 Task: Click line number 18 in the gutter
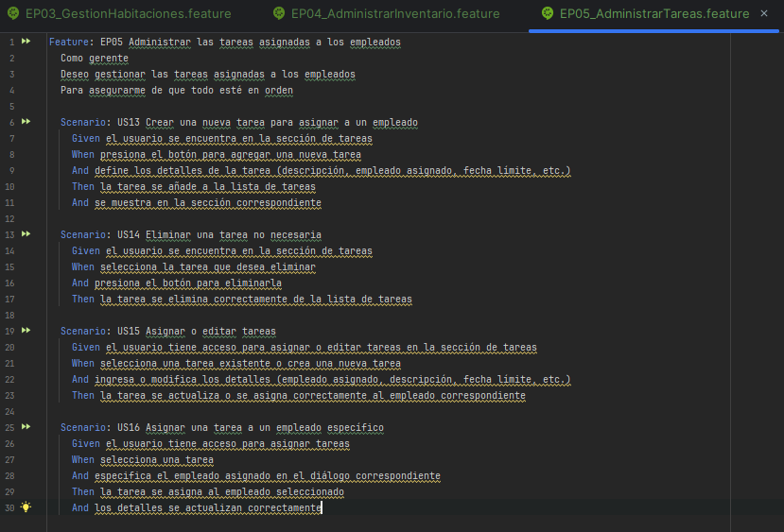pyautogui.click(x=9, y=316)
